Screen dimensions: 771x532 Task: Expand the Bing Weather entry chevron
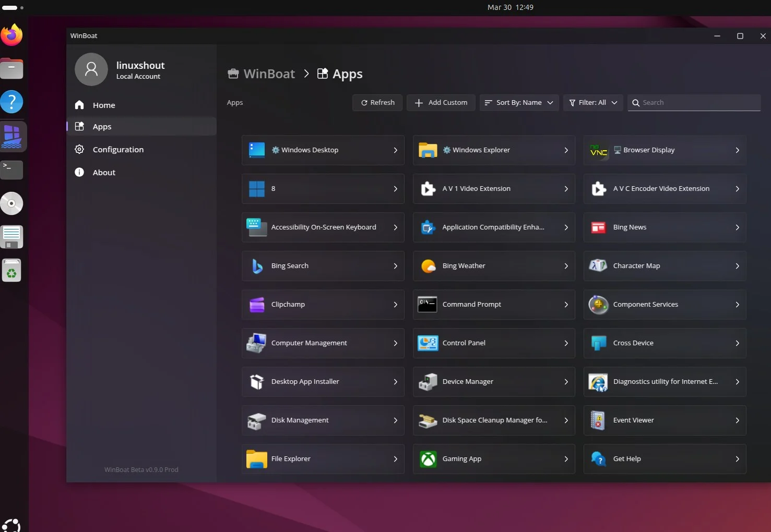[566, 266]
